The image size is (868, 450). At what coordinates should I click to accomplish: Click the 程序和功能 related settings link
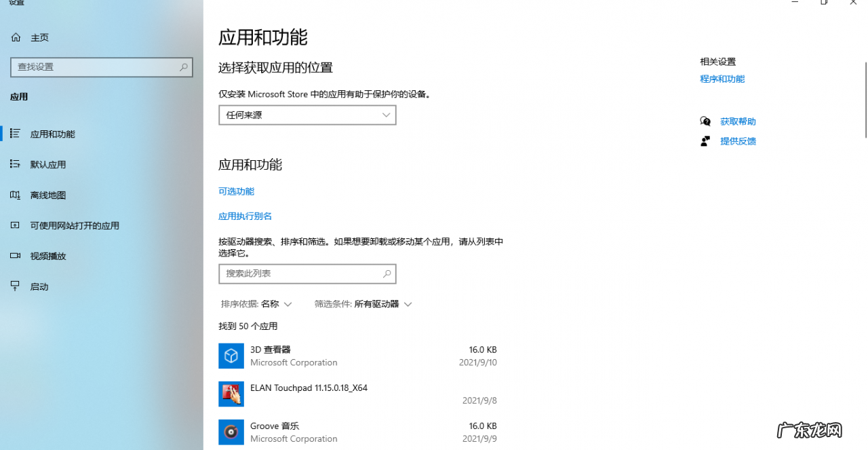coord(722,79)
